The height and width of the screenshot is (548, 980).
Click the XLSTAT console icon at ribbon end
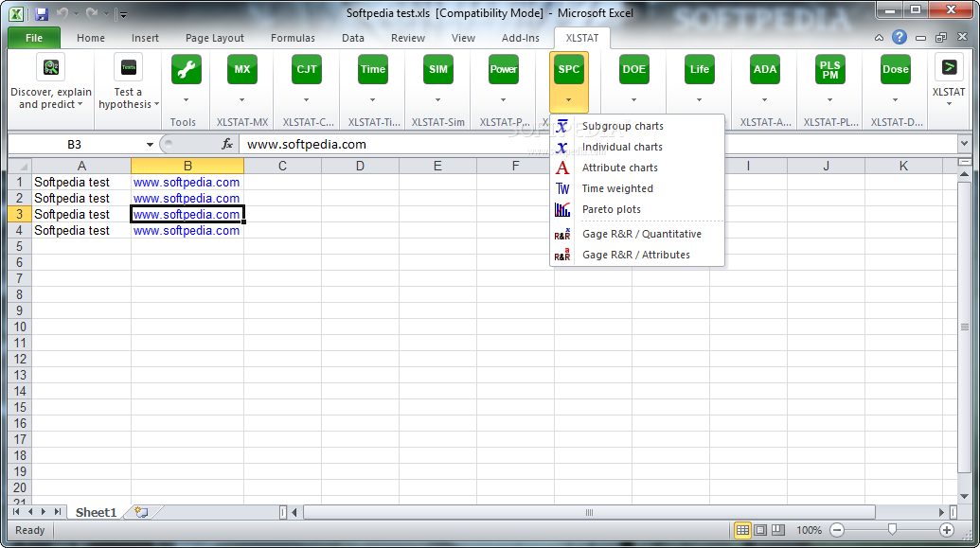pos(949,67)
